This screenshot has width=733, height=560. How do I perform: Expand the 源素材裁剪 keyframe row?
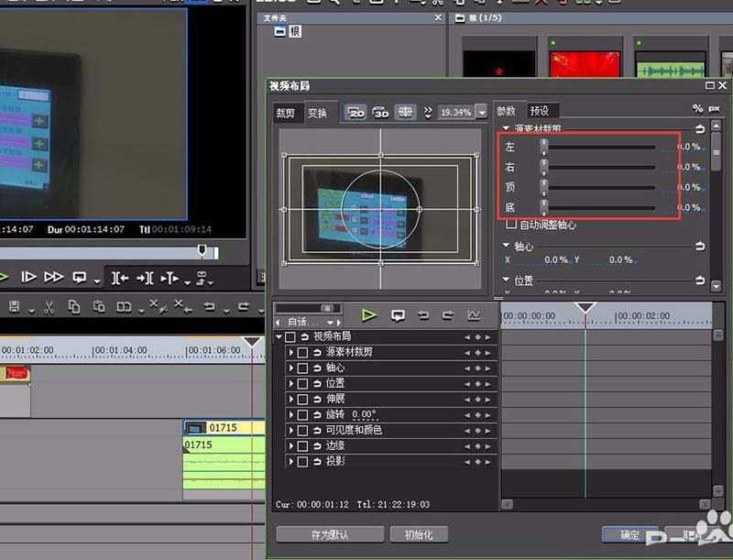pyautogui.click(x=291, y=352)
